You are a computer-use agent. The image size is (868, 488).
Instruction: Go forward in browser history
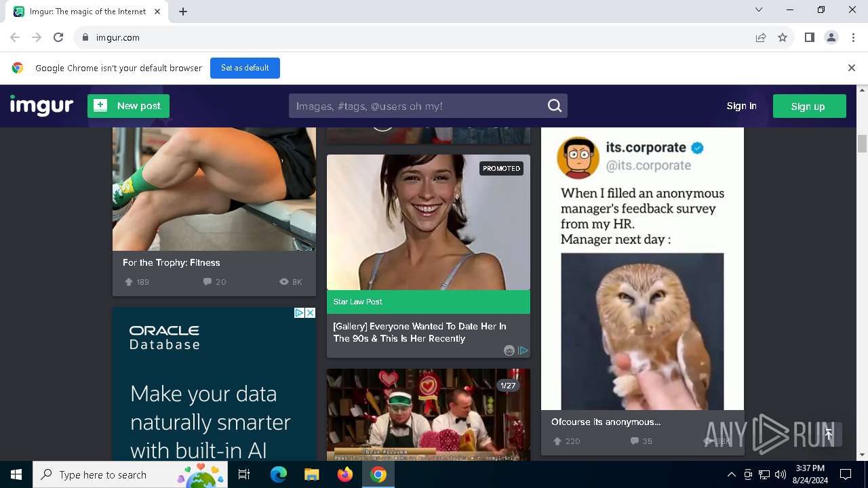pyautogui.click(x=37, y=37)
